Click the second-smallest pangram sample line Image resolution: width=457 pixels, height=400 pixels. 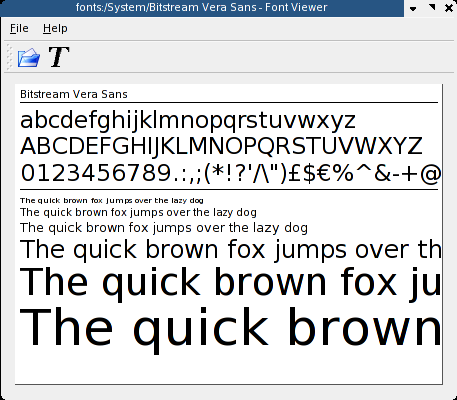[x=138, y=212]
